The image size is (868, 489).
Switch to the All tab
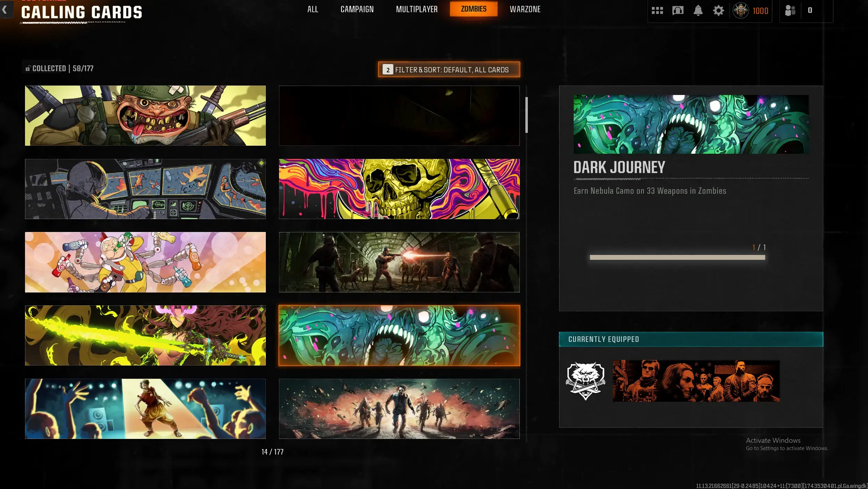click(x=312, y=9)
